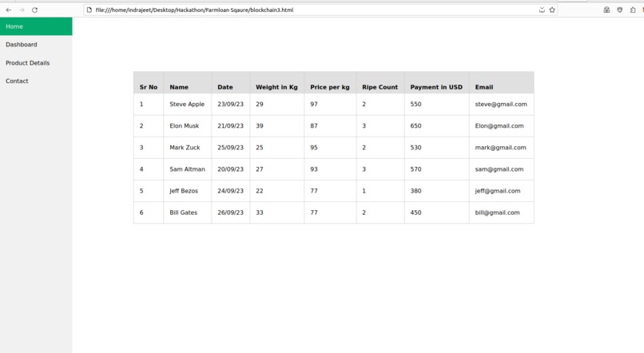Image resolution: width=644 pixels, height=353 pixels.
Task: Click the date 20/09/23
Action: 230,169
